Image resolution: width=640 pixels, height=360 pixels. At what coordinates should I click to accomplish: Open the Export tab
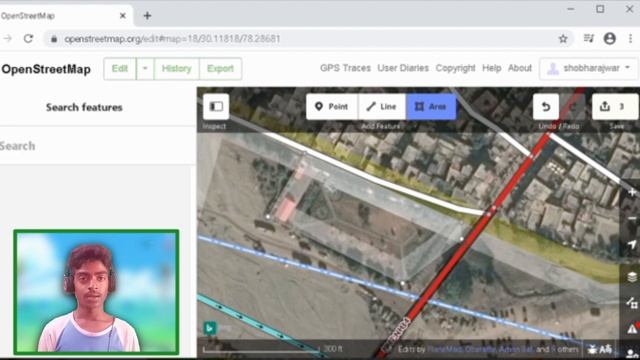click(220, 69)
